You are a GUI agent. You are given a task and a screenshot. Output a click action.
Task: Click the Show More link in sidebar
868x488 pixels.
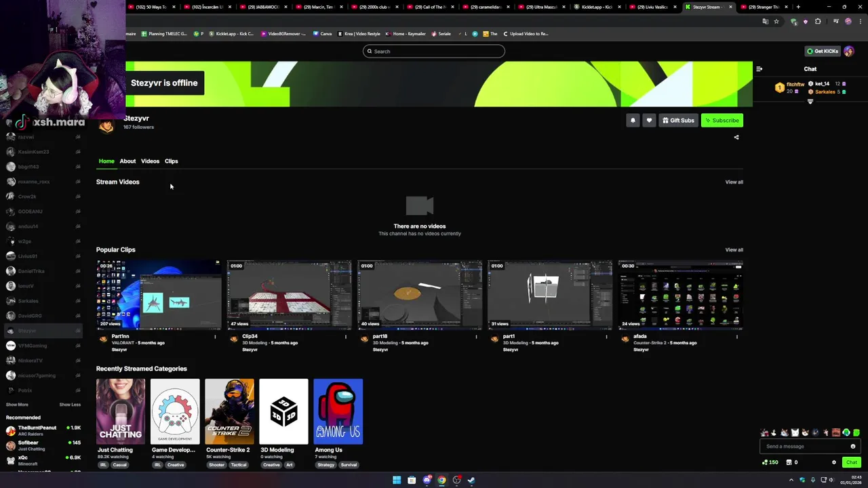pos(17,405)
